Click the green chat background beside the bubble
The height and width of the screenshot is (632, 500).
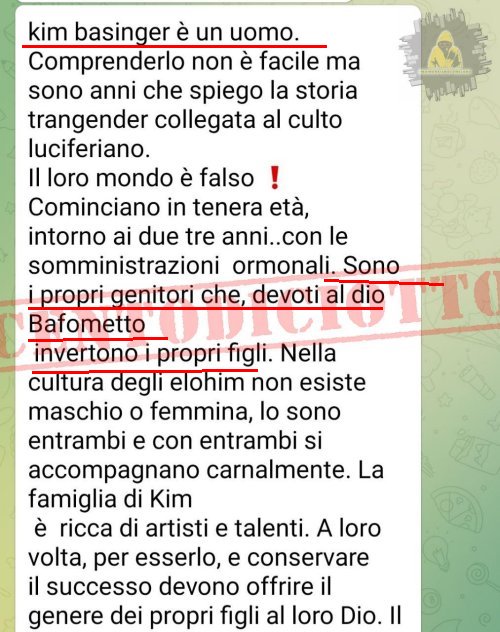[461, 403]
